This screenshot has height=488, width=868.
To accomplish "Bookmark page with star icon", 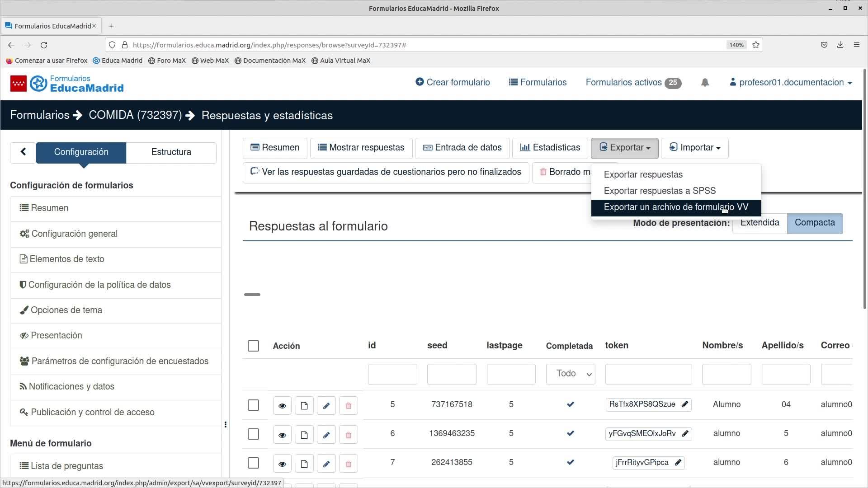I will coord(755,45).
